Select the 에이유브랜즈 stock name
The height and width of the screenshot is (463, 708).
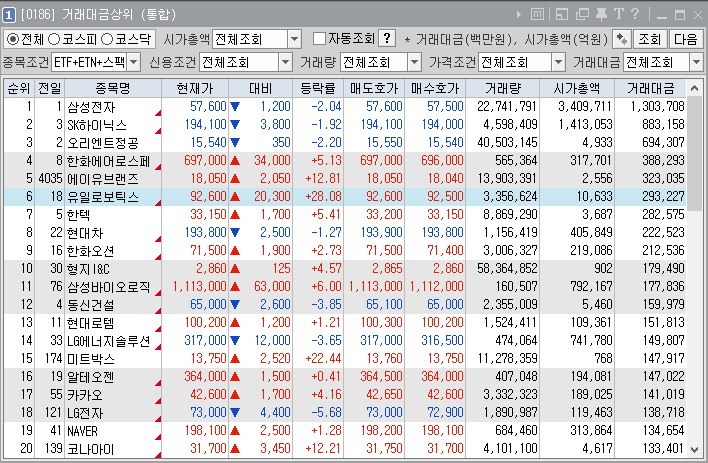(x=102, y=179)
